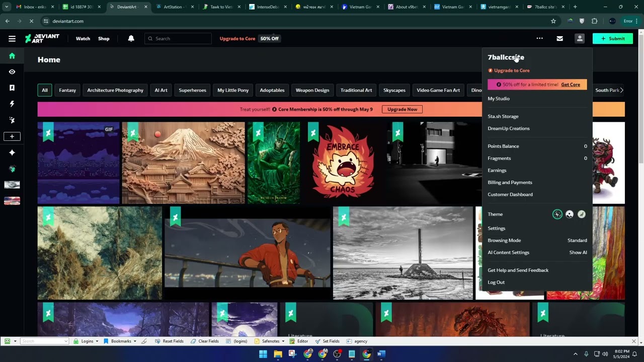
Task: Click the Windows Start button
Action: pos(263,354)
